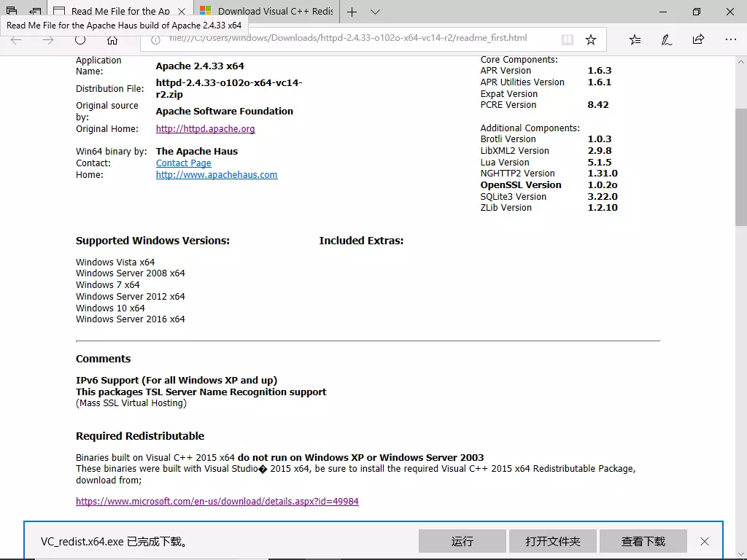747x560 pixels.
Task: Refresh the page with reload icon
Action: click(80, 40)
